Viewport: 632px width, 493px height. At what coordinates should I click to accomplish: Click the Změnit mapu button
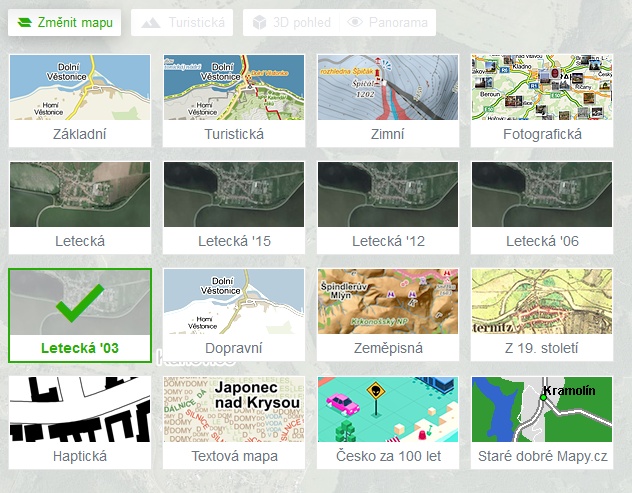click(x=64, y=22)
